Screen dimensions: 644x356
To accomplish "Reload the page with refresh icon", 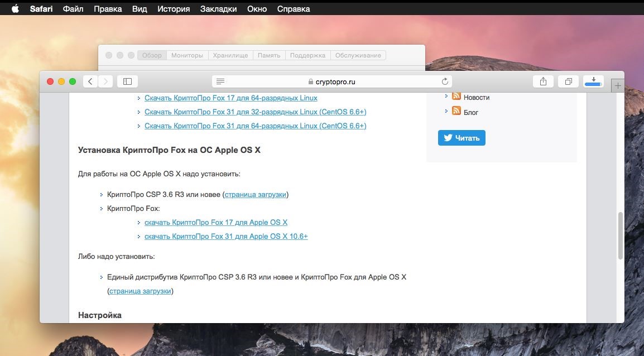I will click(445, 81).
